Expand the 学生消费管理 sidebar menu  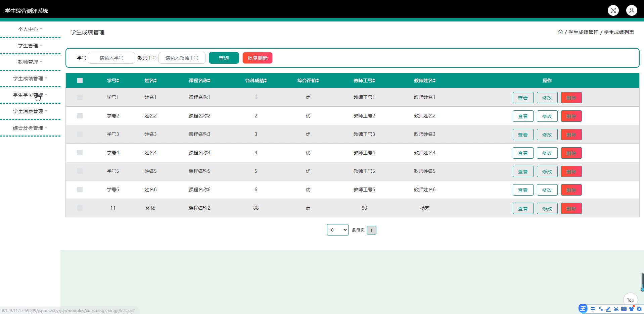[x=30, y=111]
